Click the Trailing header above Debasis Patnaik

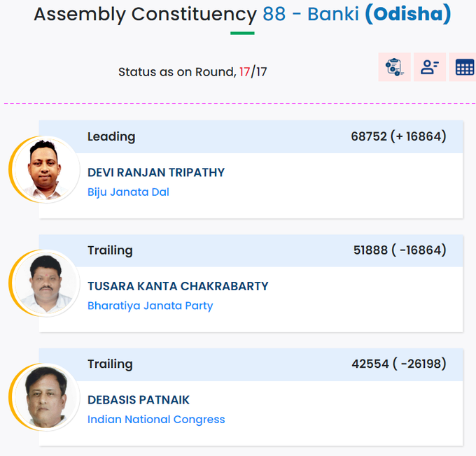110,364
